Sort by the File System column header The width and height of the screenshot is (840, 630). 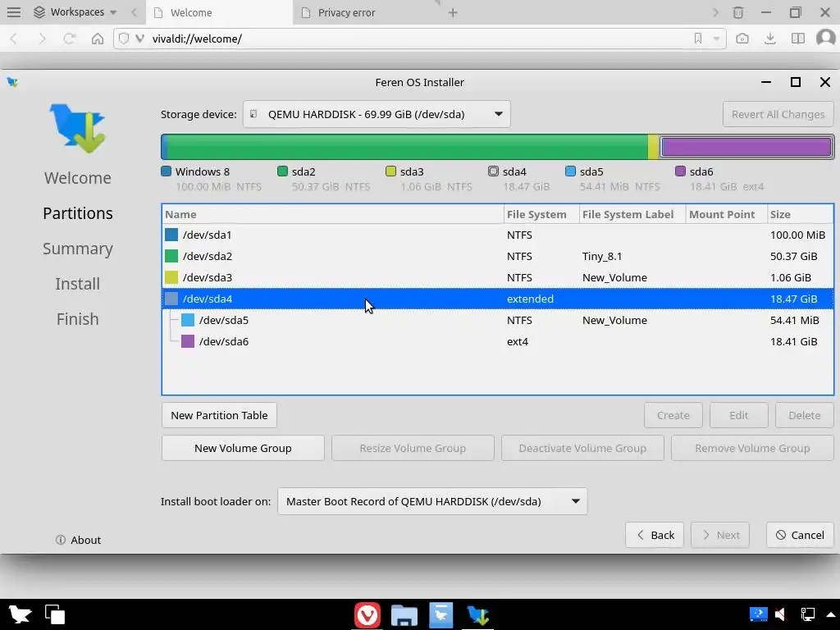(x=541, y=214)
